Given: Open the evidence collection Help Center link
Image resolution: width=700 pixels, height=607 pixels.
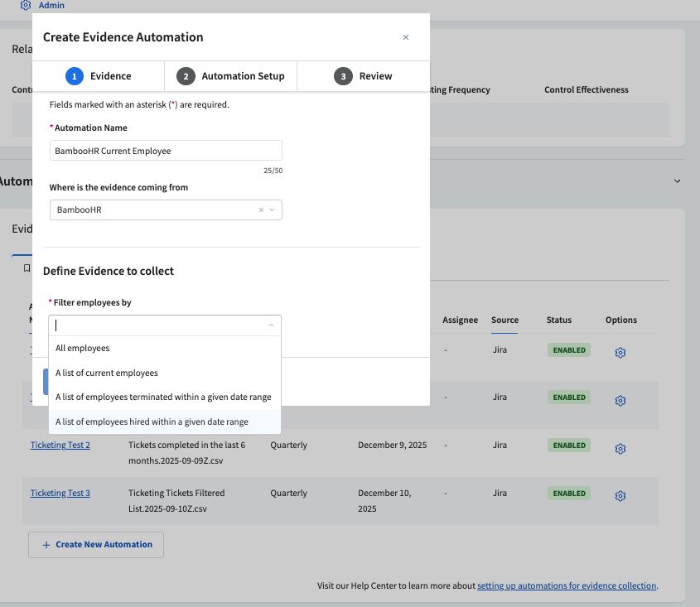Looking at the screenshot, I should click(567, 586).
